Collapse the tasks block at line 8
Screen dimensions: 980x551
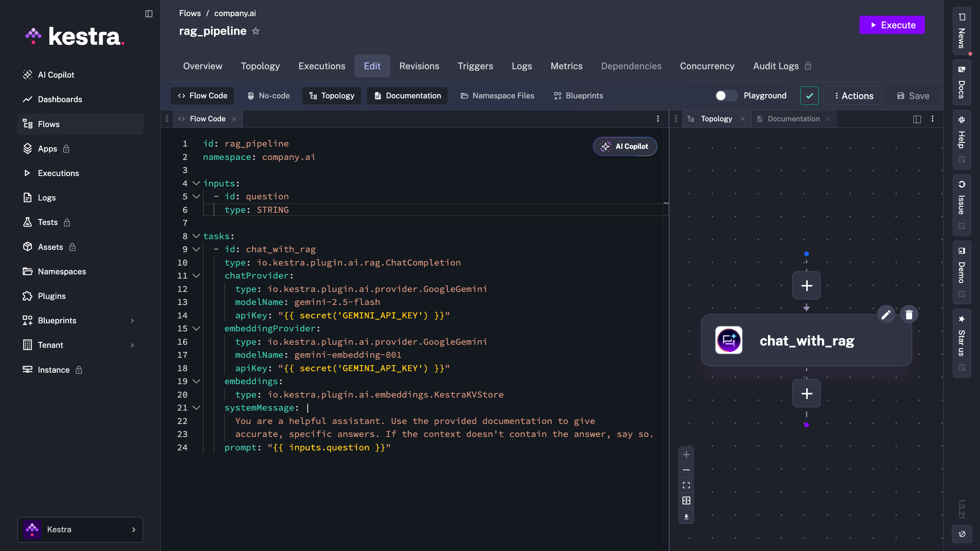(196, 236)
